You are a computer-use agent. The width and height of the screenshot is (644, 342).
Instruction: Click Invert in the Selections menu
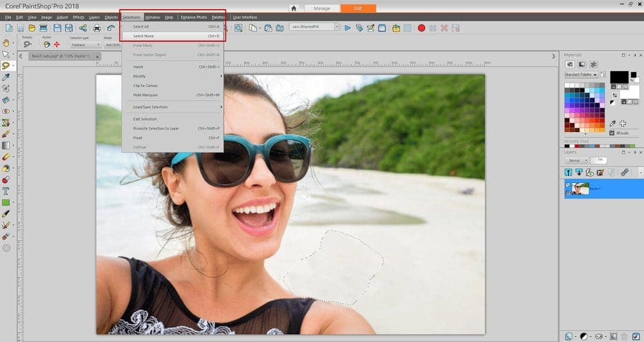(x=138, y=66)
